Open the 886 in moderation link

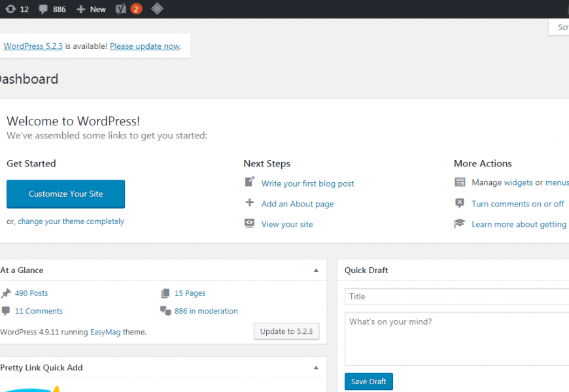(x=206, y=311)
